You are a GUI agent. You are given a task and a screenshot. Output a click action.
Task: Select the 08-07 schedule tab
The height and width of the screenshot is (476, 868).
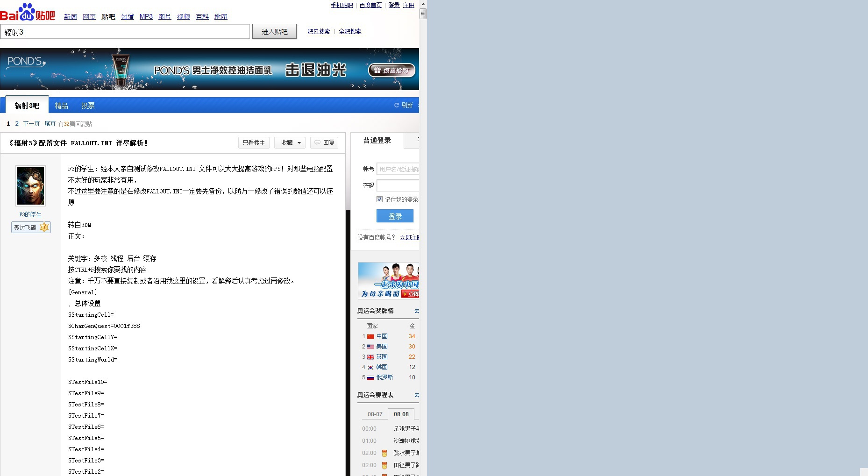point(375,414)
